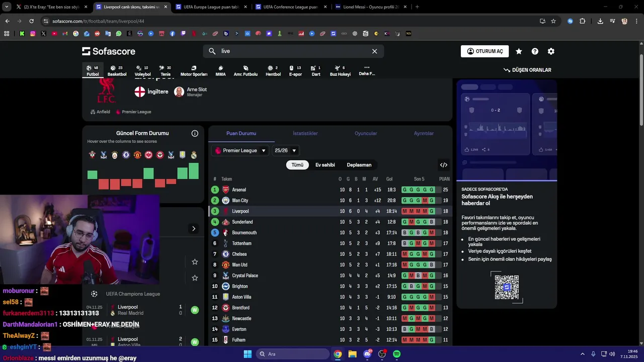The height and width of the screenshot is (362, 644).
Task: Select the Tümü standings filter
Action: point(297,165)
